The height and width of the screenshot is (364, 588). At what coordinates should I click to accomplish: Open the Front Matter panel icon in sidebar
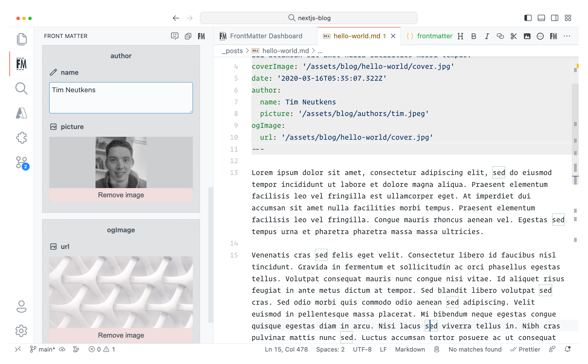21,64
